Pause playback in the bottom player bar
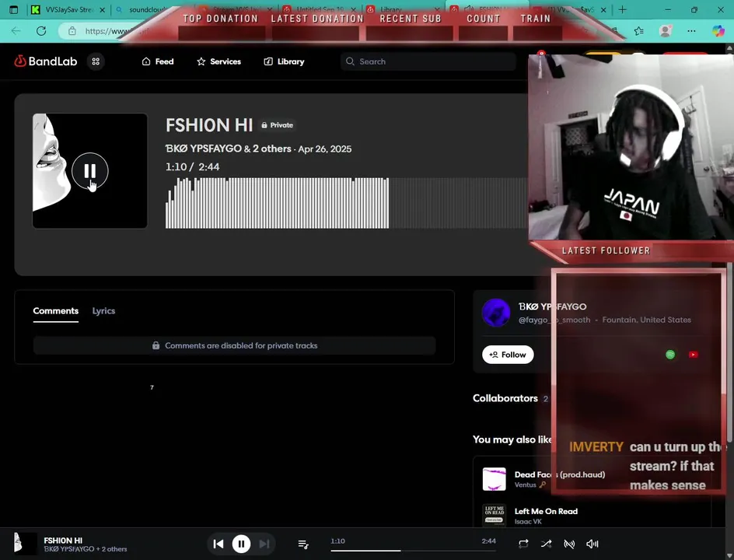 [241, 544]
